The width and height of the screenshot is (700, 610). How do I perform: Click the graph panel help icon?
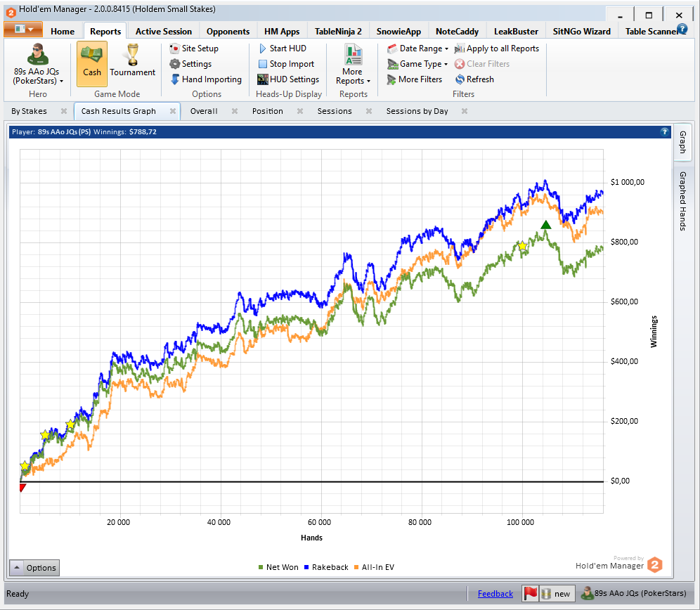pyautogui.click(x=664, y=131)
